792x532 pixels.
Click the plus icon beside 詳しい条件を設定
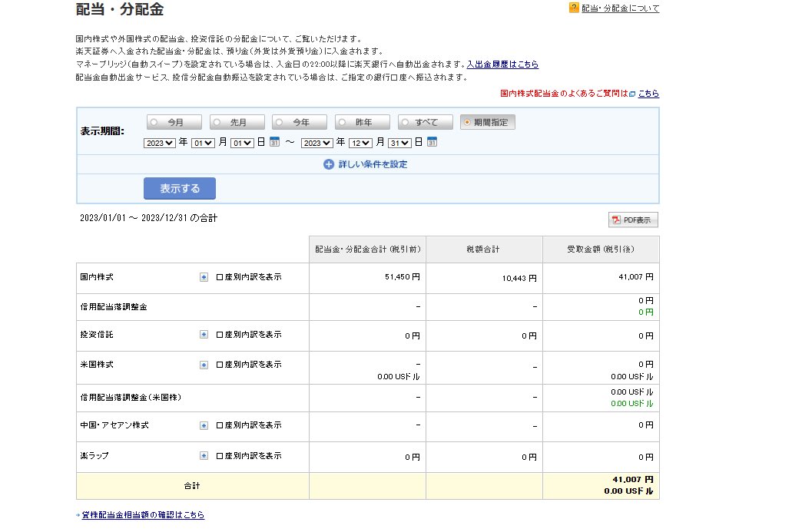point(328,164)
